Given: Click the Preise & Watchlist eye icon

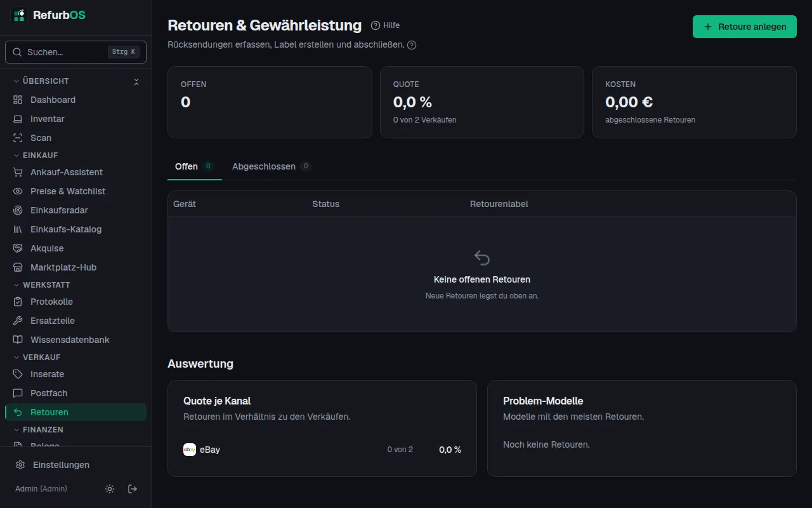Looking at the screenshot, I should (18, 191).
